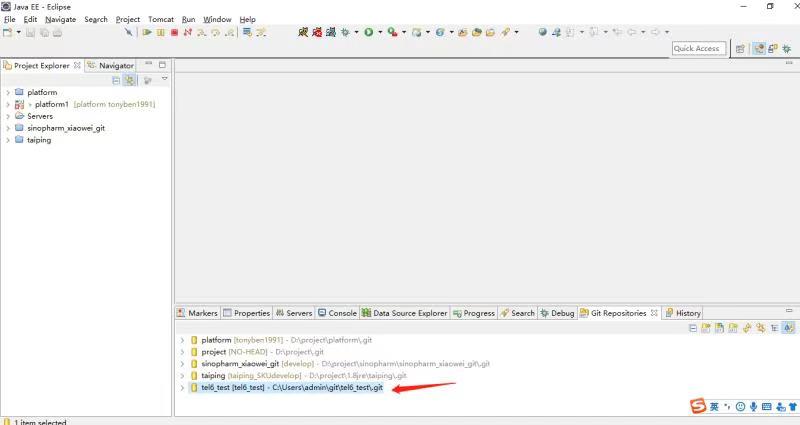Expand the platform project node
This screenshot has height=425, width=800.
pyautogui.click(x=8, y=92)
